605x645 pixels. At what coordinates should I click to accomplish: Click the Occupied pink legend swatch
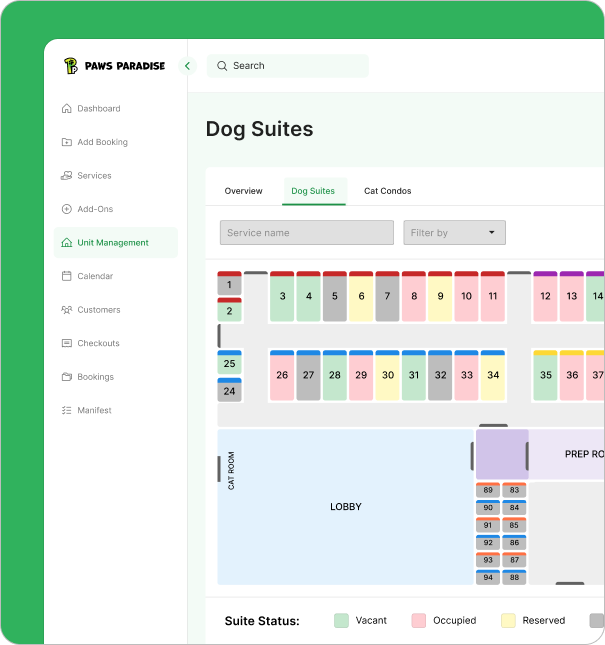(419, 620)
